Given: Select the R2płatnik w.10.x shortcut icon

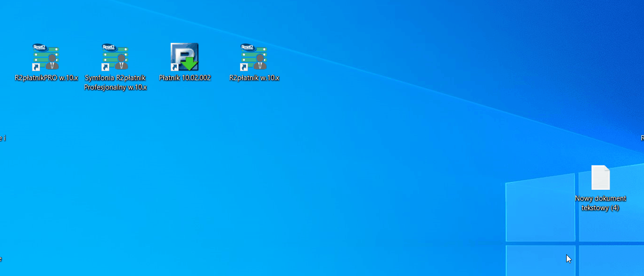Looking at the screenshot, I should point(254,57).
